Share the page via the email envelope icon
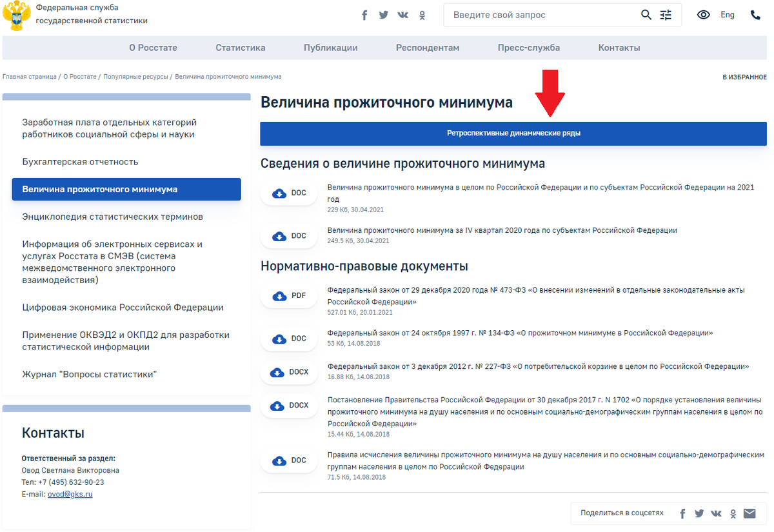 click(x=749, y=513)
